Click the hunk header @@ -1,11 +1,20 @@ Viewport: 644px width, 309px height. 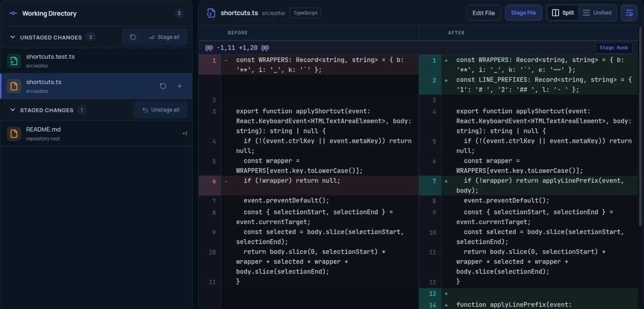coord(237,48)
